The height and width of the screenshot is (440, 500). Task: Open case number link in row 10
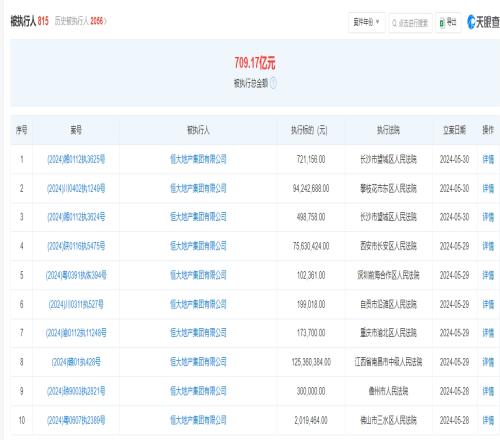coord(76,420)
